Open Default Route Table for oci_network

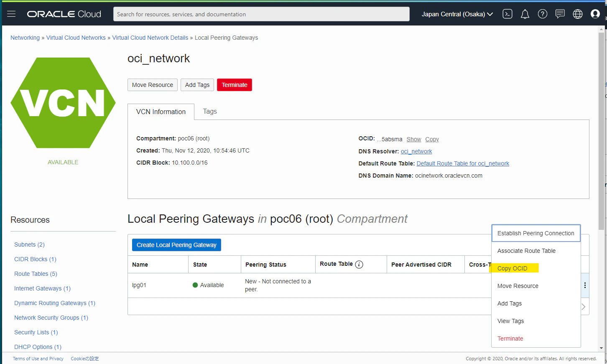(463, 163)
